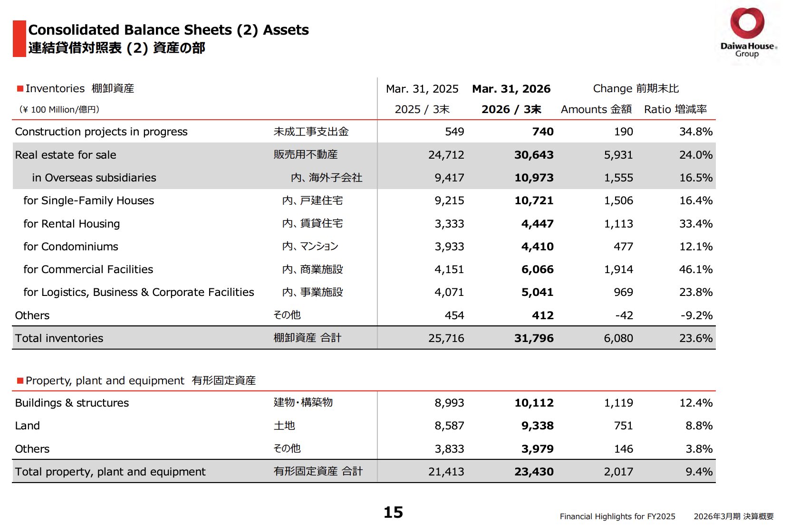Click the Real estate for sale row label

coord(66,155)
